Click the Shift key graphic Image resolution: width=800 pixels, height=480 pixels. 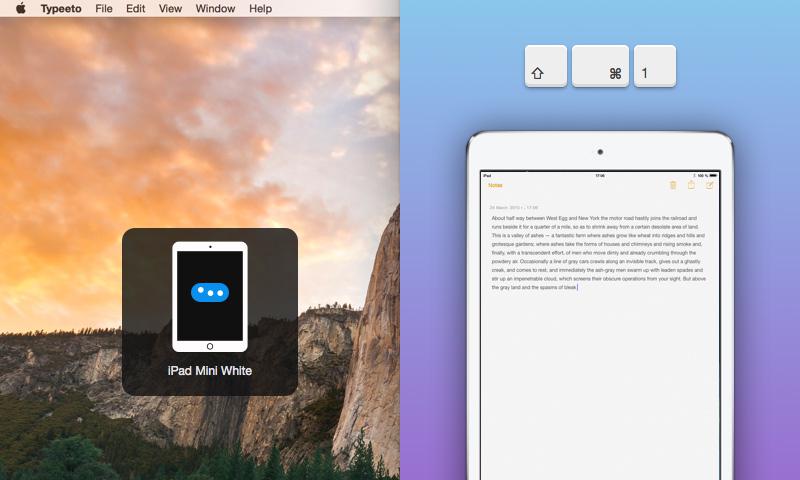pyautogui.click(x=546, y=66)
